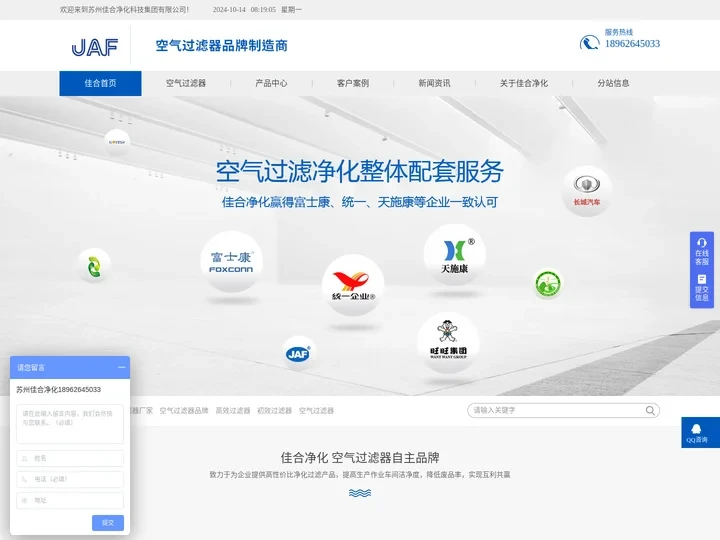720x540 pixels.
Task: Open the 旺旺集团 logo bubble
Action: 448,343
